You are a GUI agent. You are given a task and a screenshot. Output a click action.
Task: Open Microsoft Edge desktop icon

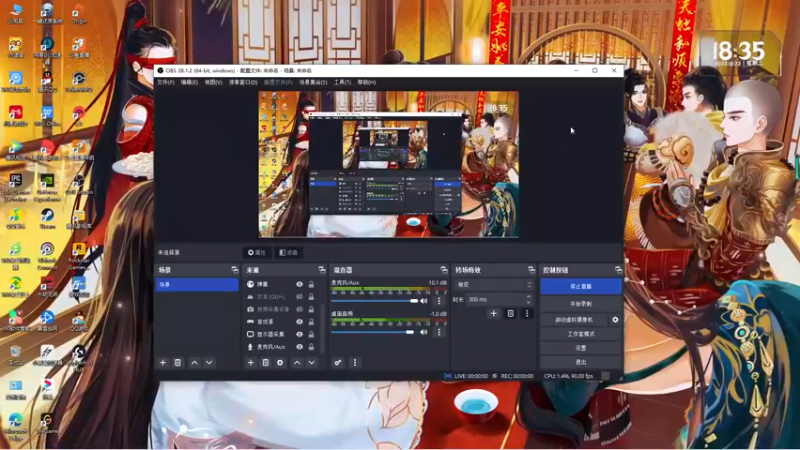(x=15, y=427)
